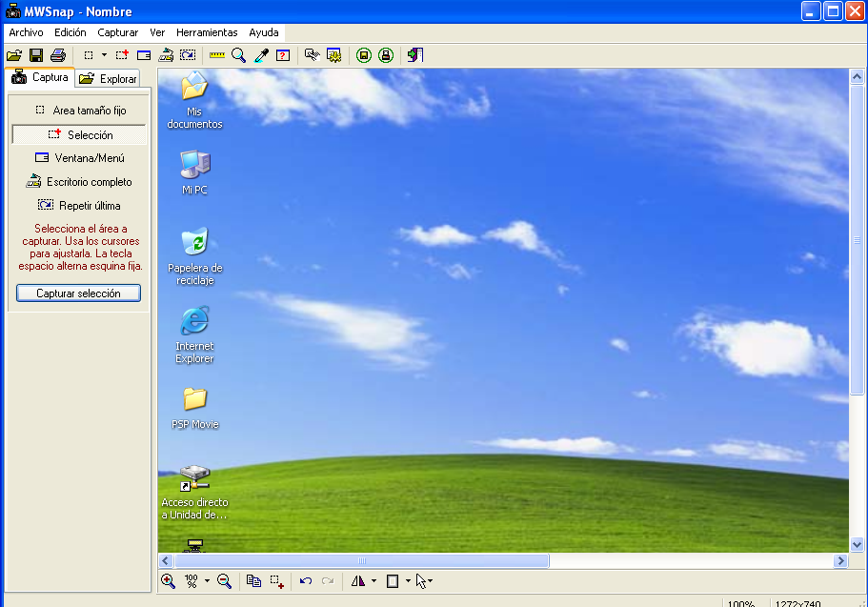Switch to the Explorar tab
Image resolution: width=868 pixels, height=607 pixels.
(108, 79)
